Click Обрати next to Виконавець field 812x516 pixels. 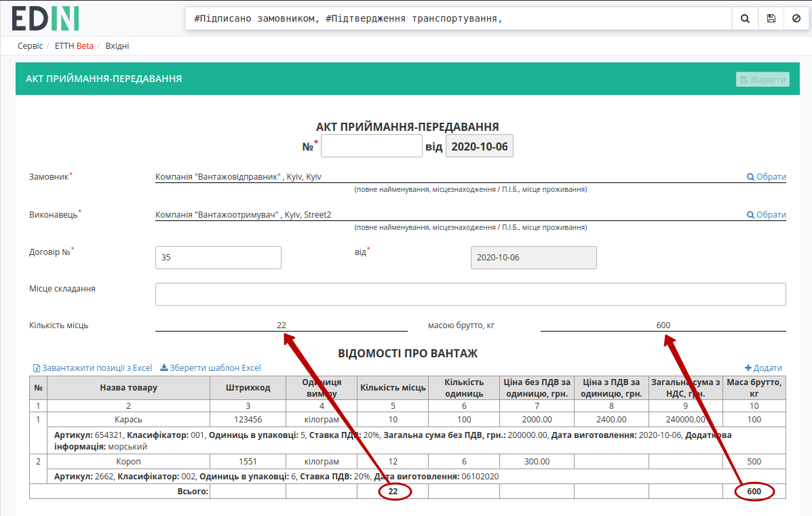coord(767,214)
